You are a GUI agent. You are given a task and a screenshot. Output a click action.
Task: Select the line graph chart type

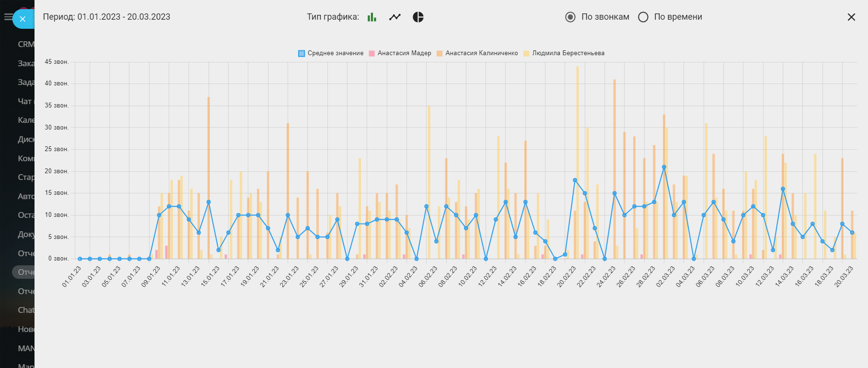click(x=395, y=17)
